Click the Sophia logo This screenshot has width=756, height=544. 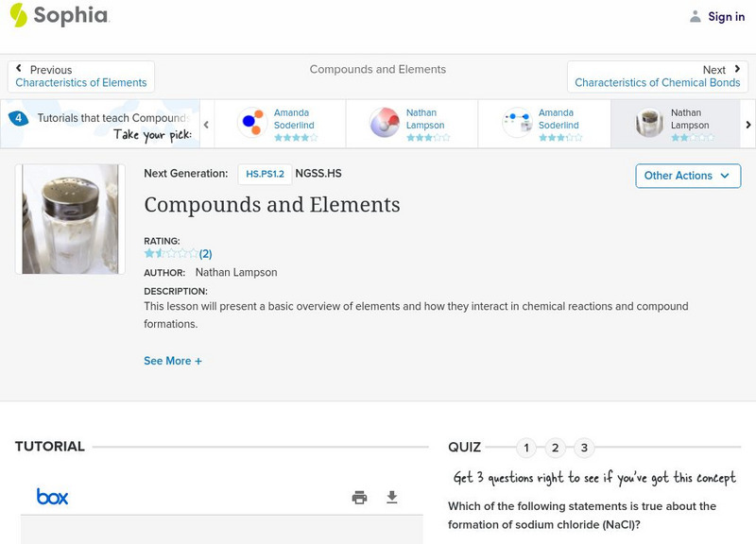[59, 15]
